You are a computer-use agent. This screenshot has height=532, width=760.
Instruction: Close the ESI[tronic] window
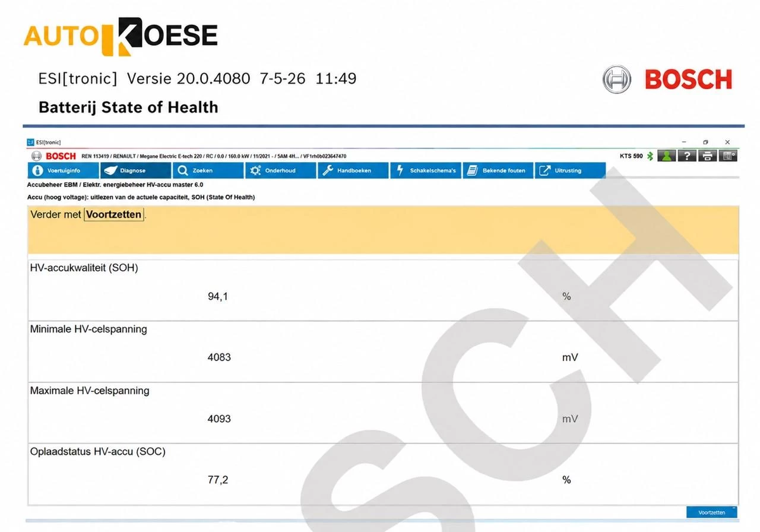(x=727, y=142)
